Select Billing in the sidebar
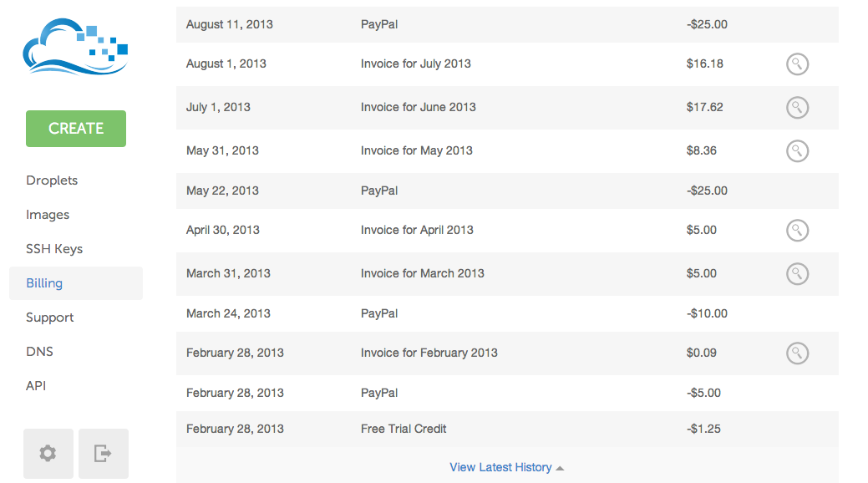The width and height of the screenshot is (868, 483). [44, 283]
